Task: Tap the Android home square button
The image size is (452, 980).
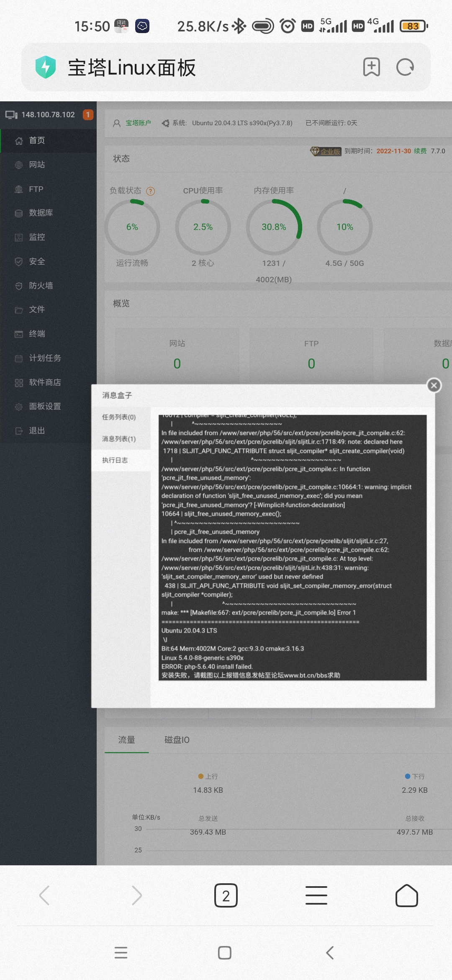Action: (225, 953)
